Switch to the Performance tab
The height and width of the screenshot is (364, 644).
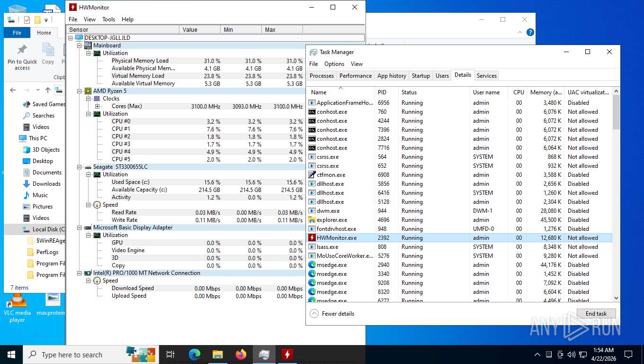pyautogui.click(x=356, y=76)
